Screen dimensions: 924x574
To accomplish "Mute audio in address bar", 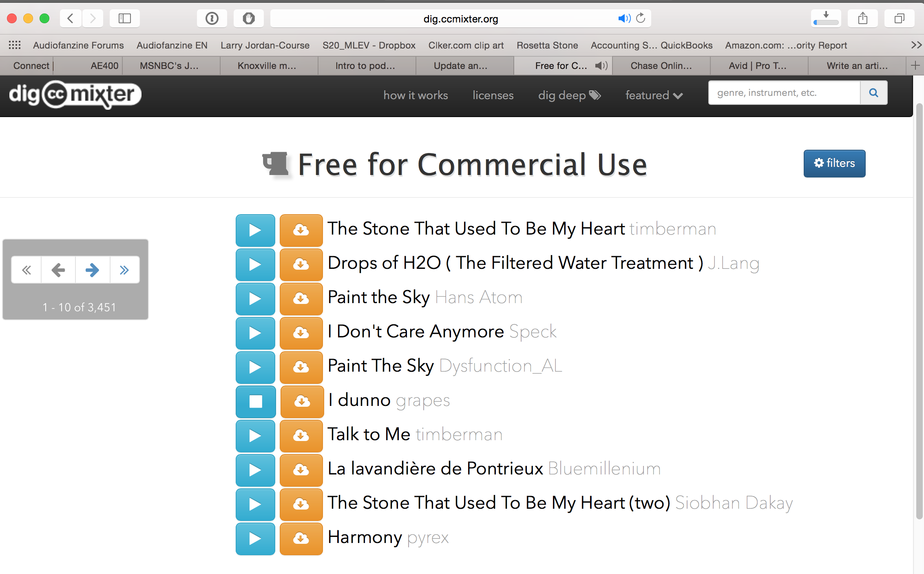I will coord(624,18).
